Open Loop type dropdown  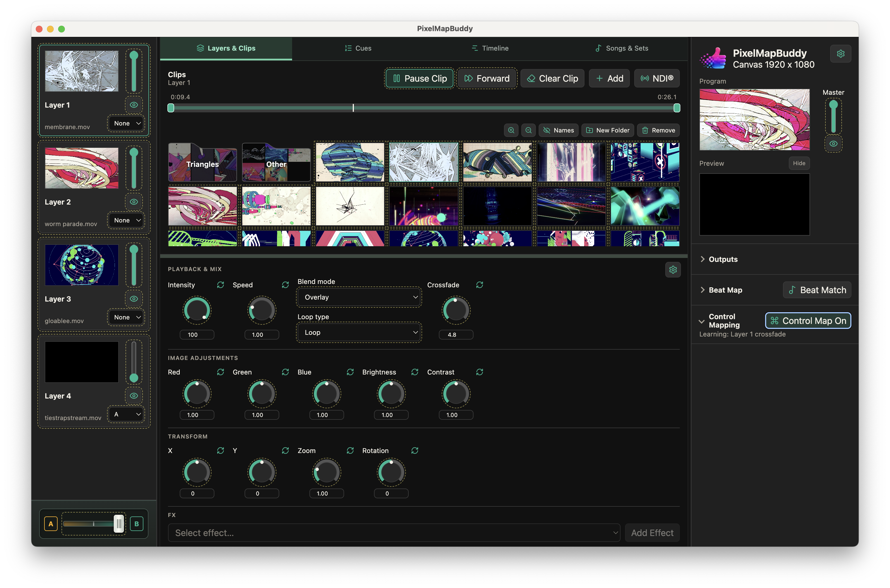click(x=359, y=333)
